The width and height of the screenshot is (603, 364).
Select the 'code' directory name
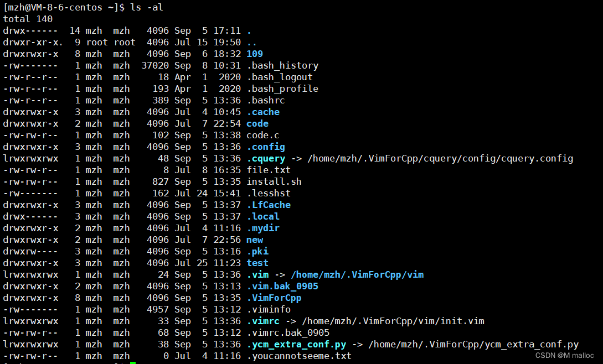(257, 123)
